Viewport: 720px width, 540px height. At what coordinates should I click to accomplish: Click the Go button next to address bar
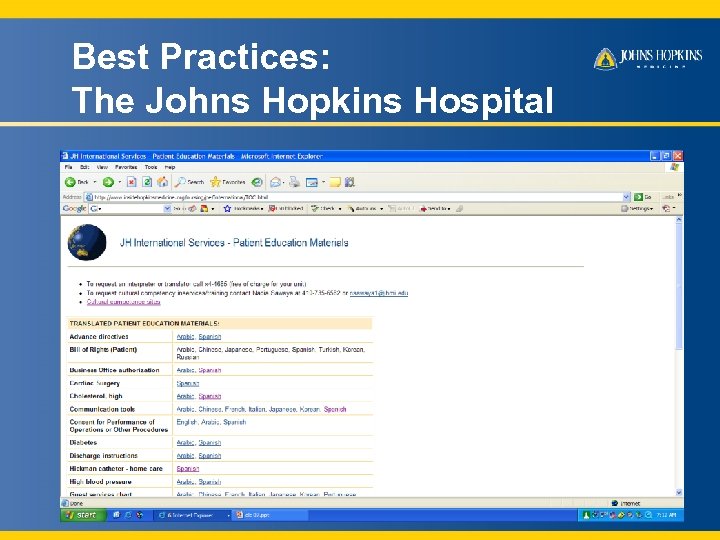643,197
